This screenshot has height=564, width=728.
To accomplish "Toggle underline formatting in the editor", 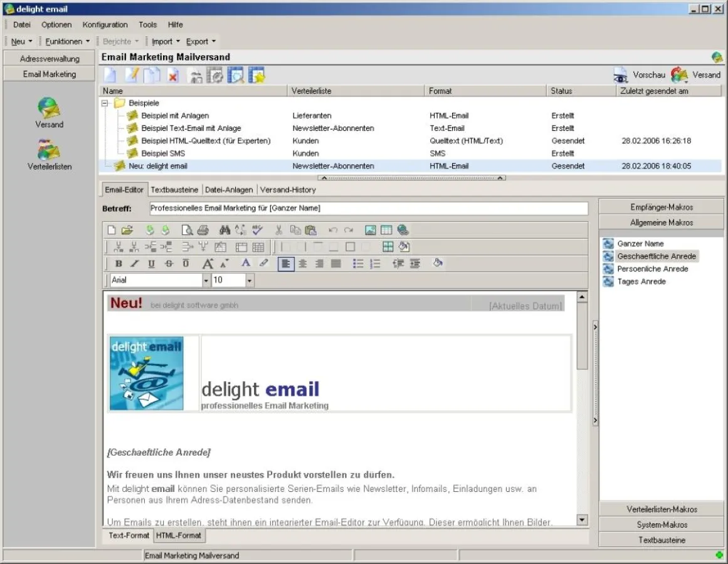I will coord(151,264).
